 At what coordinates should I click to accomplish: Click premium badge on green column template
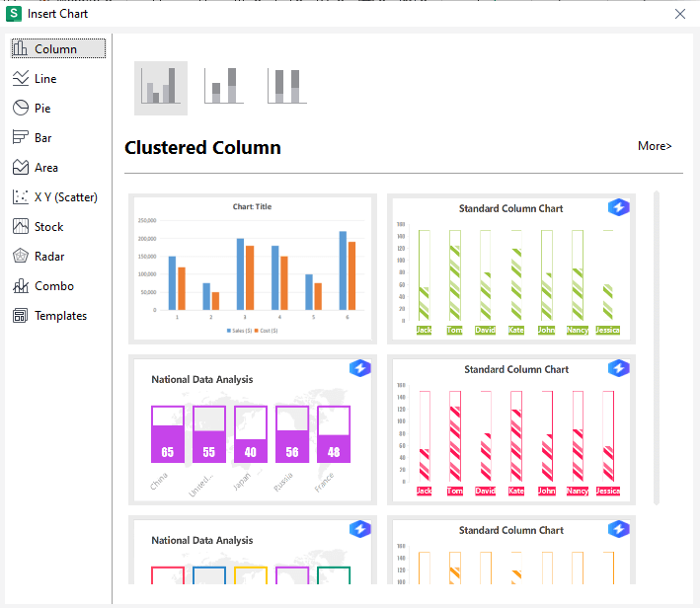619,207
